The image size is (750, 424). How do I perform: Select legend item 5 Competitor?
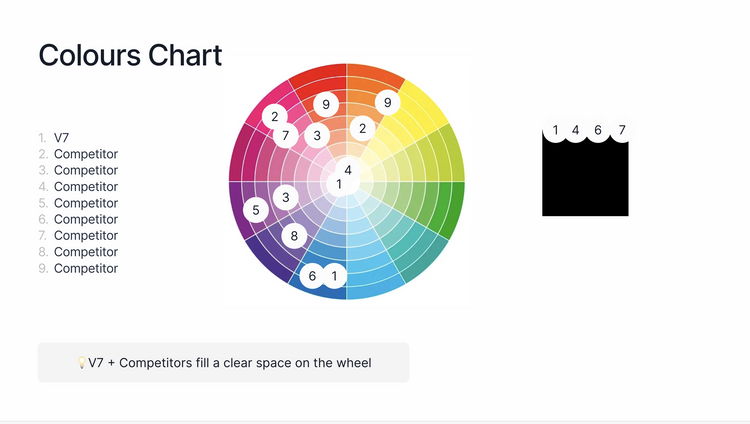pyautogui.click(x=85, y=203)
